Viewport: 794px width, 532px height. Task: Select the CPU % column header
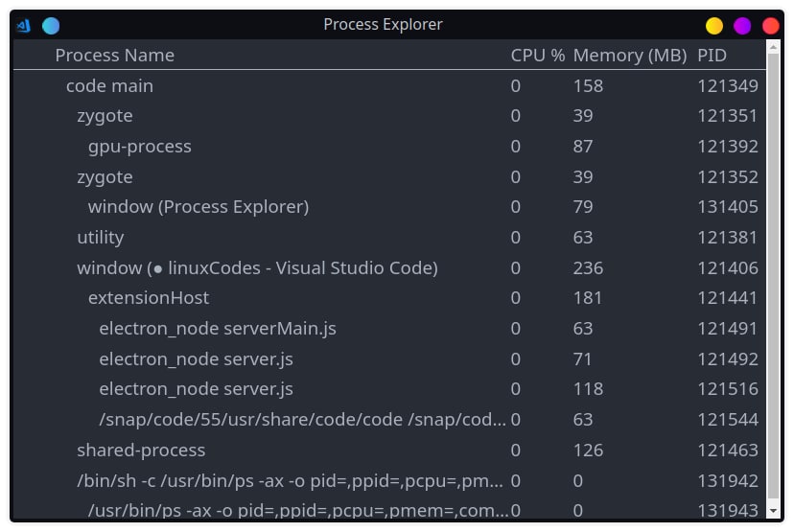click(537, 56)
